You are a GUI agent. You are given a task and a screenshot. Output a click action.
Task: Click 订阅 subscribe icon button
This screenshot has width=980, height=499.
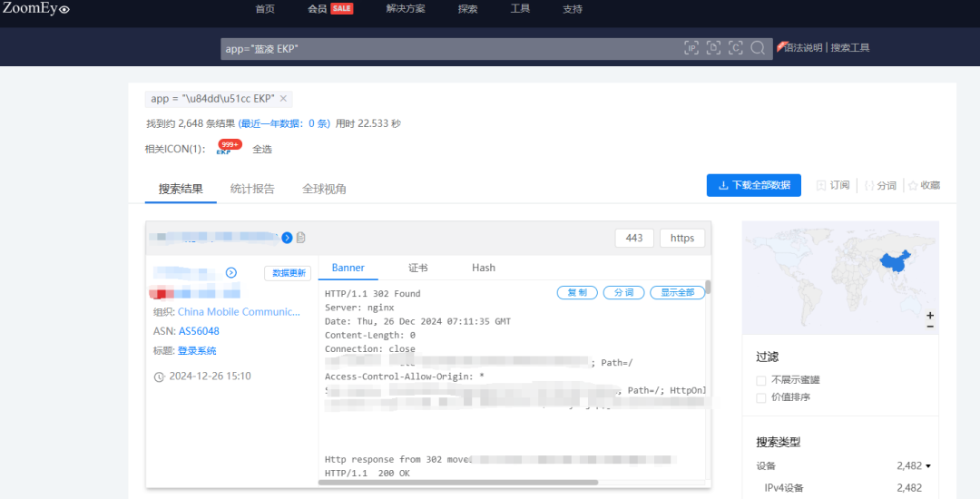coord(833,185)
